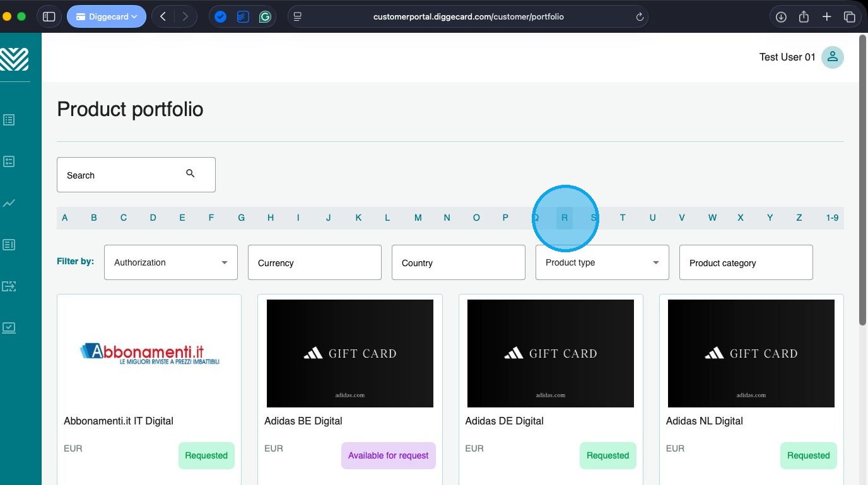
Task: Filter products by letter P
Action: point(505,218)
